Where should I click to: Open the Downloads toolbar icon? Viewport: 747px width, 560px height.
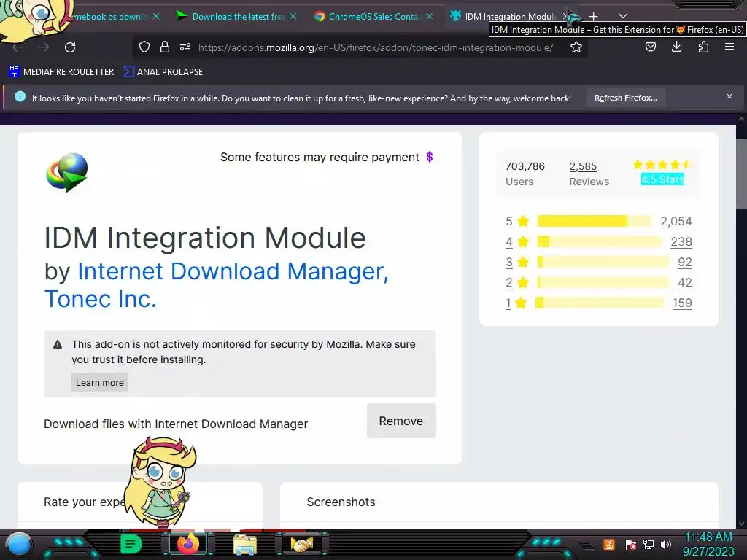pos(676,47)
